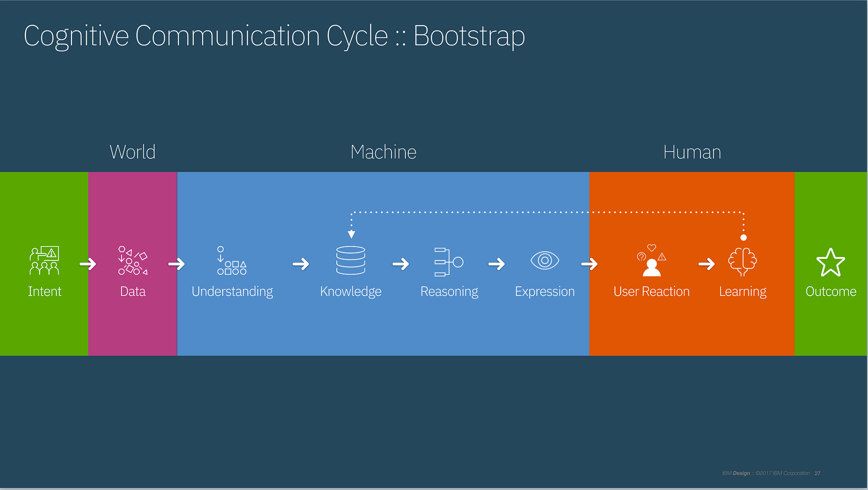The width and height of the screenshot is (868, 490).
Task: Click the Reasoning decision tree icon
Action: coord(449,262)
